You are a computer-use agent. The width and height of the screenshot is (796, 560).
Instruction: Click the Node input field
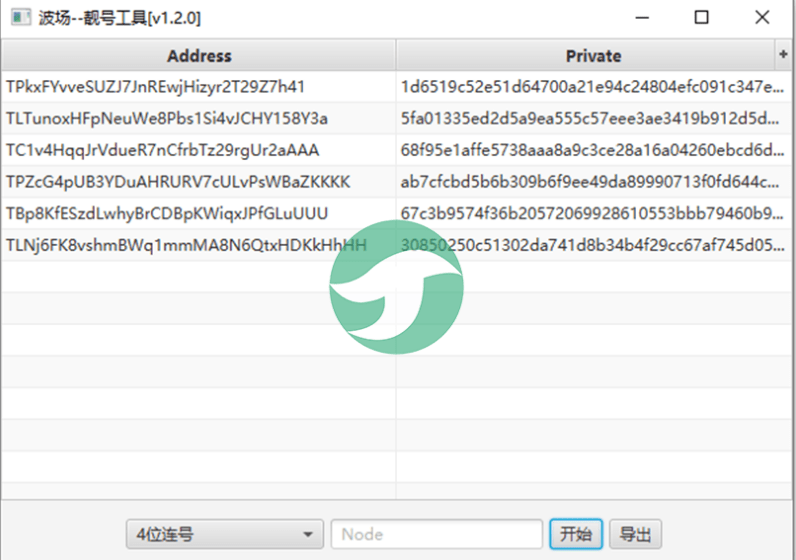point(437,534)
